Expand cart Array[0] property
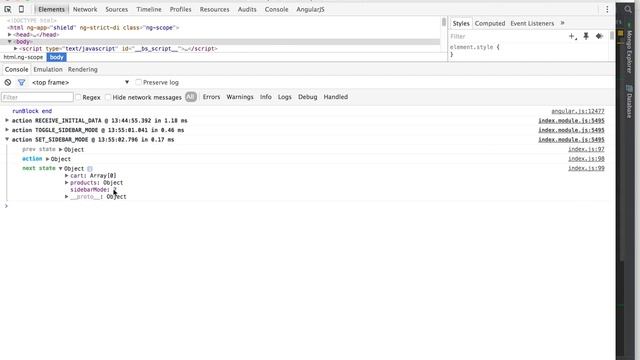640x360 pixels. click(67, 176)
